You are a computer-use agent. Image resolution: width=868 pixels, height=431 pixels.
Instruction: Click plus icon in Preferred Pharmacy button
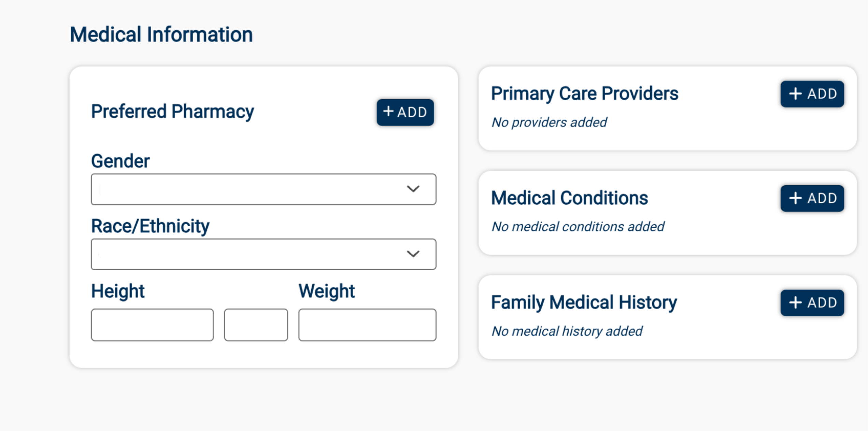pyautogui.click(x=388, y=111)
